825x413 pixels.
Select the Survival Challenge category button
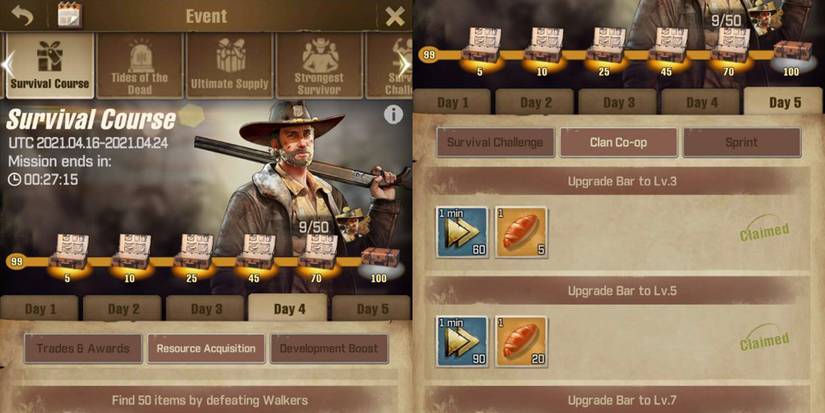tap(495, 142)
